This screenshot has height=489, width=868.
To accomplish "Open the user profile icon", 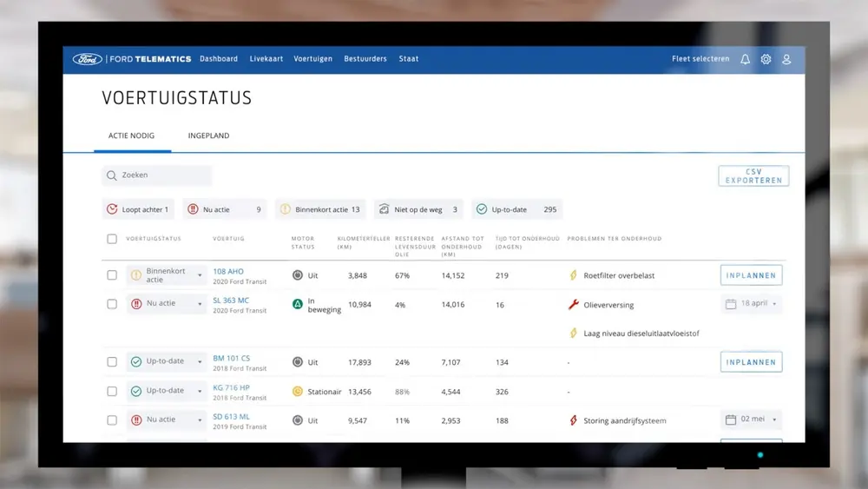I will pyautogui.click(x=786, y=59).
